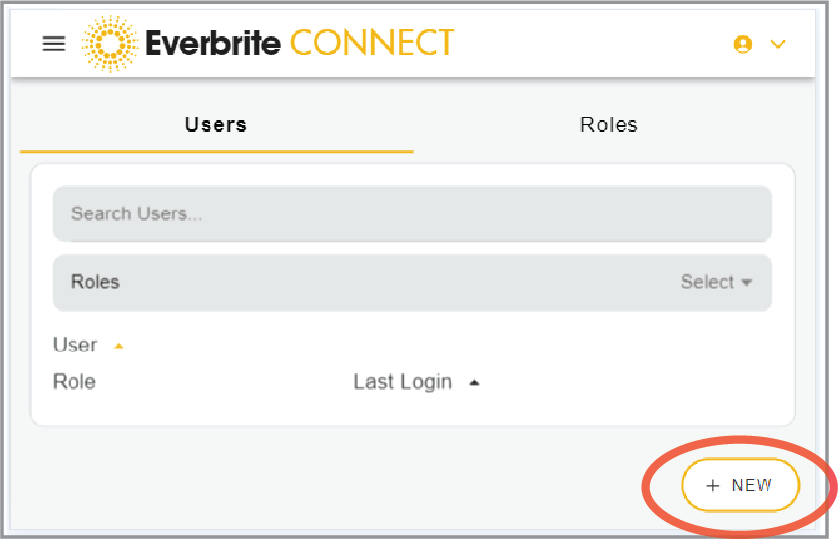Image resolution: width=838 pixels, height=542 pixels.
Task: Sort by the Last Login column header
Action: [x=402, y=382]
